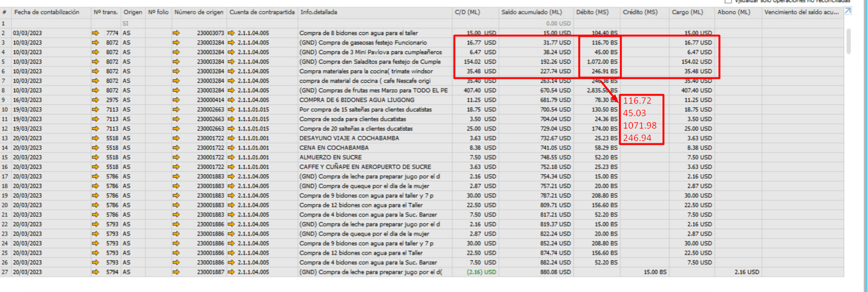Click 'Fecha de contabilización' column header

(47, 12)
